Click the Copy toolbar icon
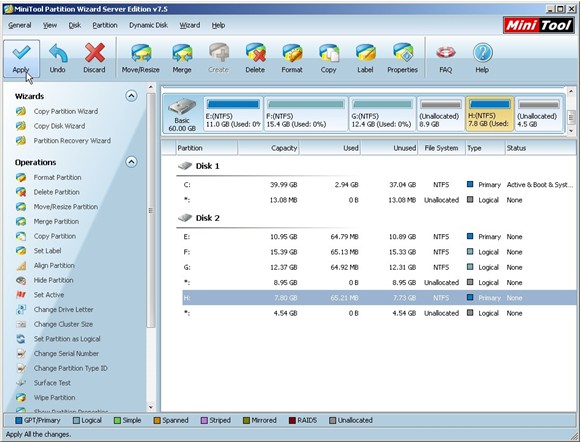The width and height of the screenshot is (581, 443). (x=328, y=59)
